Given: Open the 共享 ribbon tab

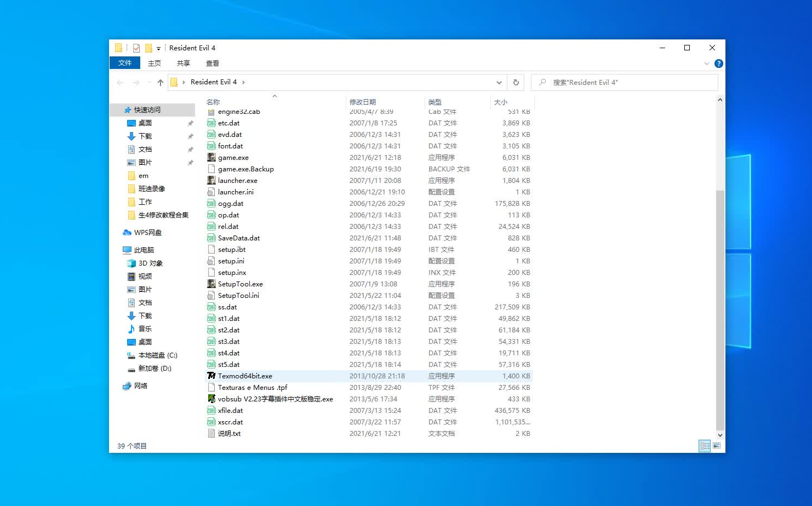Looking at the screenshot, I should point(184,63).
